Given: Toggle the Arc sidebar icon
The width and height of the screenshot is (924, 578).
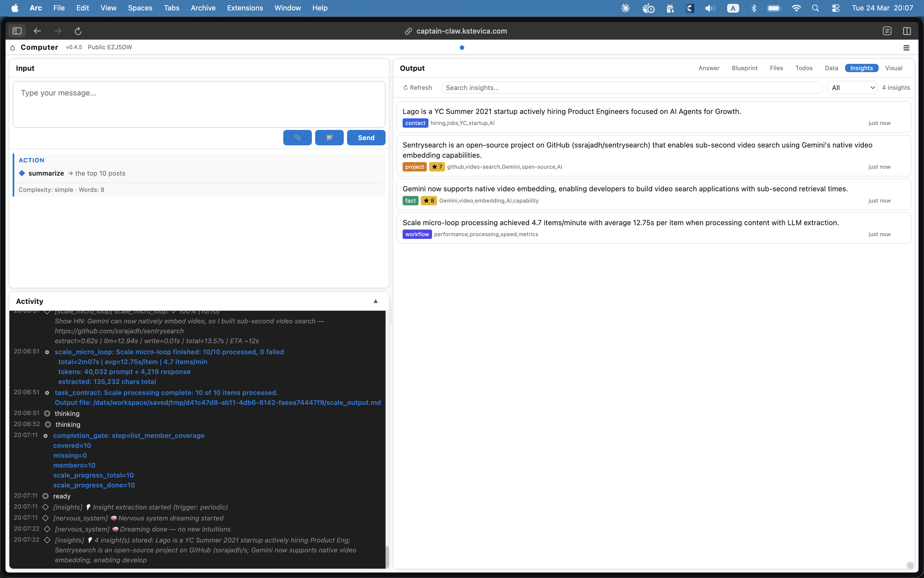Looking at the screenshot, I should point(17,31).
